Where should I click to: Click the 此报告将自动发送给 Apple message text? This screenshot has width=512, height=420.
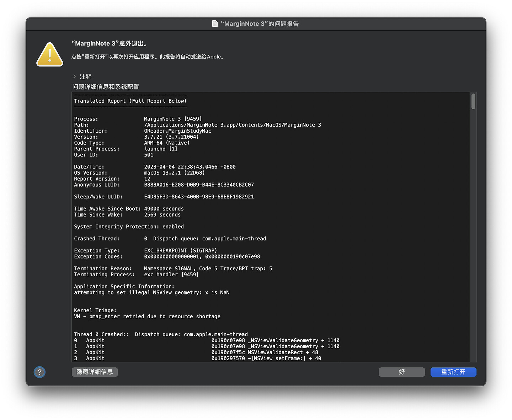coord(193,57)
